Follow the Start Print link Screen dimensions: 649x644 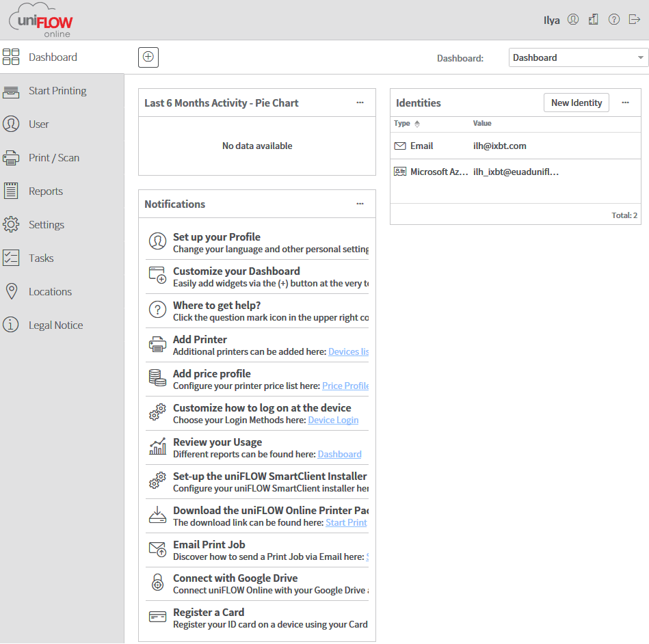point(347,522)
